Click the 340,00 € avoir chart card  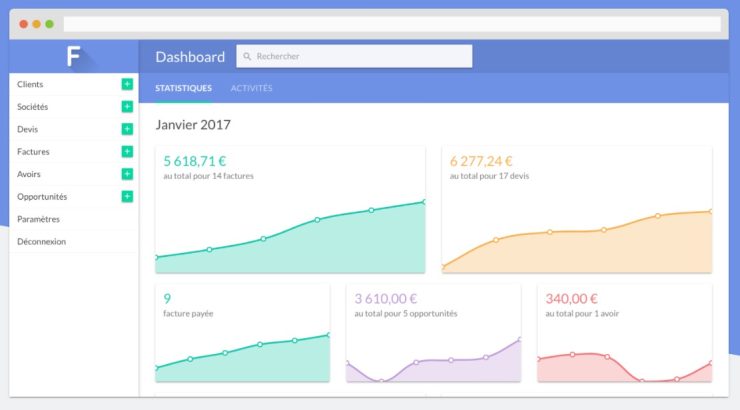click(x=625, y=333)
